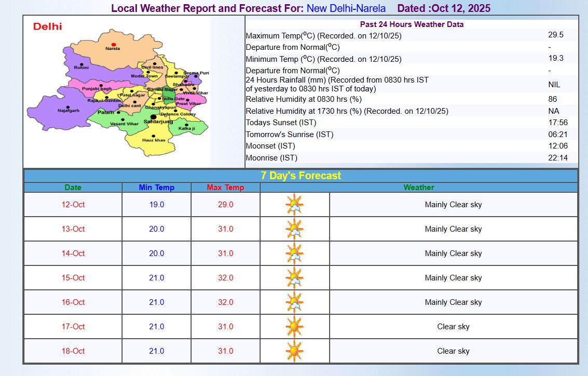Choose Safdarjung station on the map

click(x=153, y=118)
